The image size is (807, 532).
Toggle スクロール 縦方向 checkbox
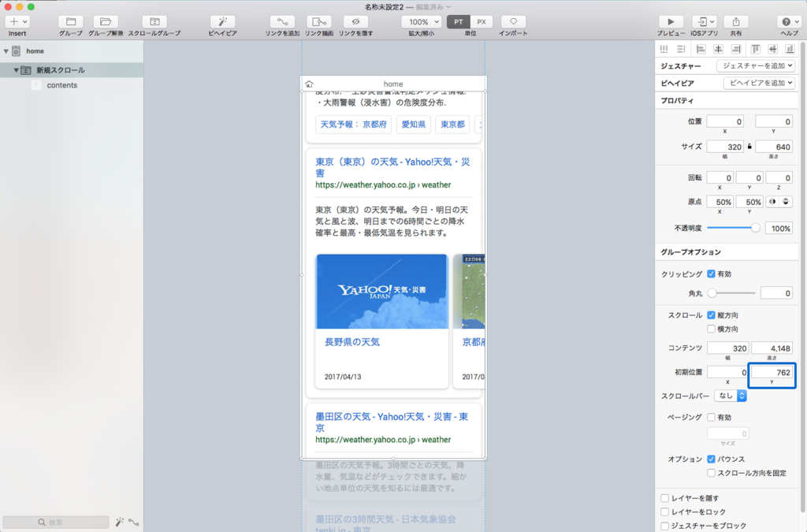pyautogui.click(x=711, y=315)
